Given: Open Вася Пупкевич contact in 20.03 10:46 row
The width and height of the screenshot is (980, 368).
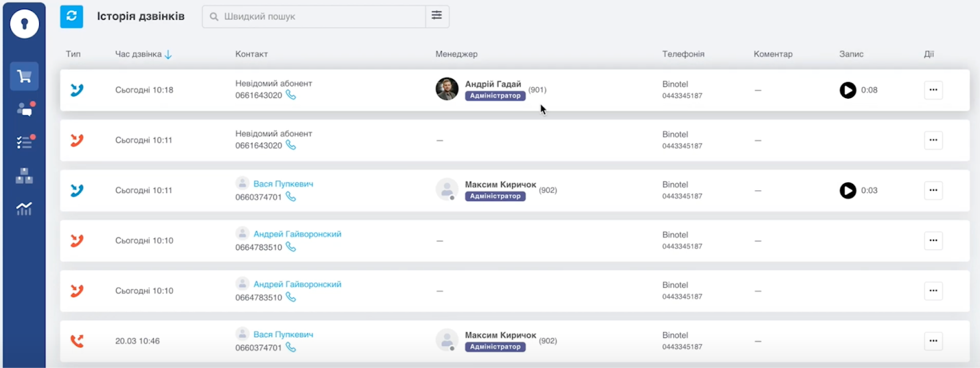Looking at the screenshot, I should (283, 334).
